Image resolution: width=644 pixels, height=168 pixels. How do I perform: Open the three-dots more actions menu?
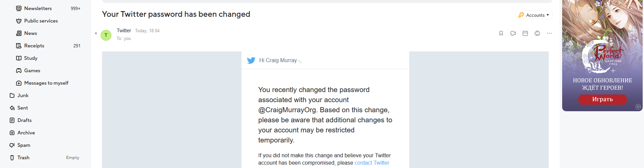549,33
